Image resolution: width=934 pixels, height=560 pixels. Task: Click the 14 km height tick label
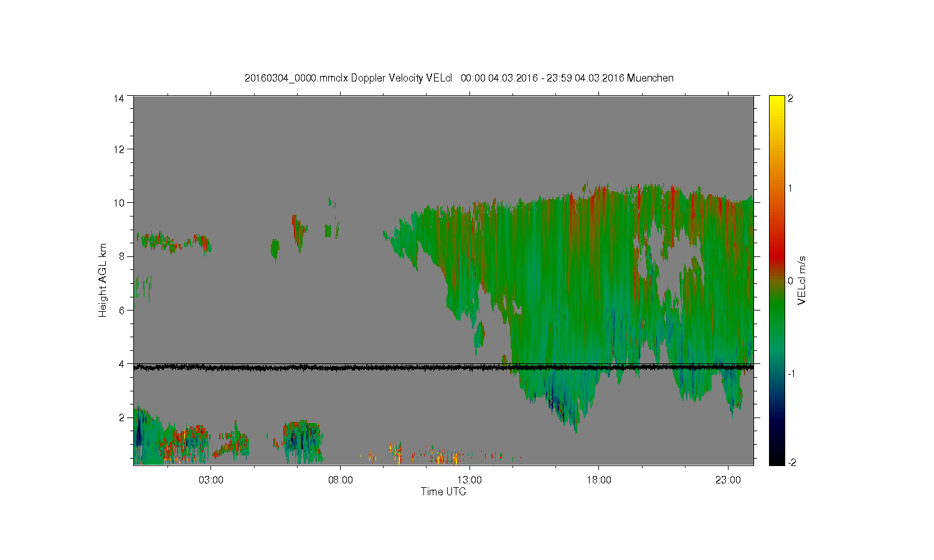tap(119, 98)
